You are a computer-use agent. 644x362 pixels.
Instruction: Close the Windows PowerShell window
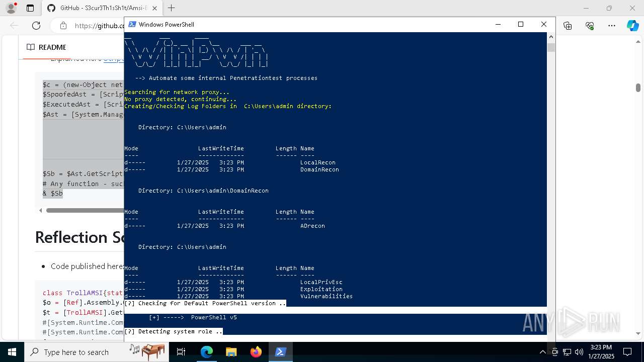point(543,24)
